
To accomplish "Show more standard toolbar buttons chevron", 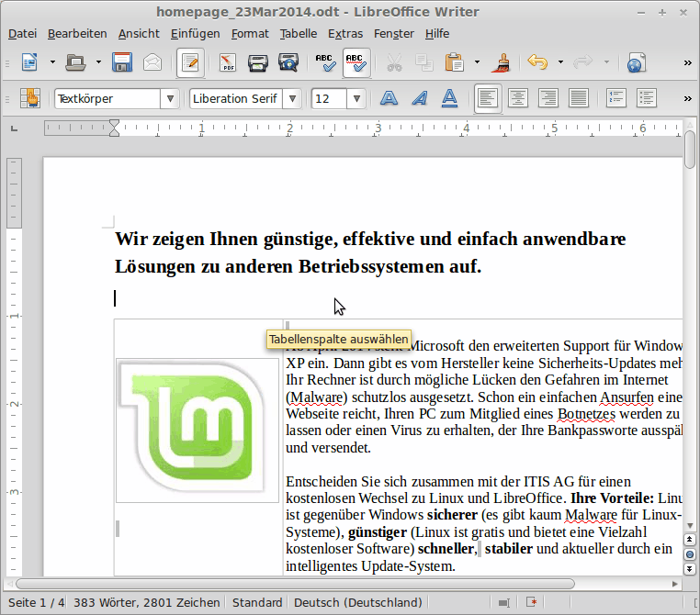I will 687,63.
